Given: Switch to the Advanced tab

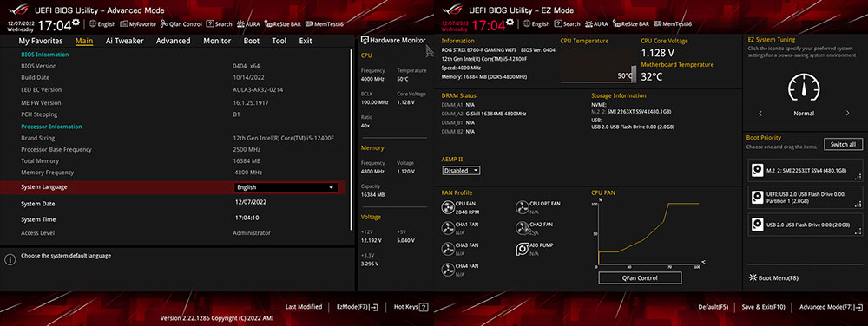Looking at the screenshot, I should 174,41.
